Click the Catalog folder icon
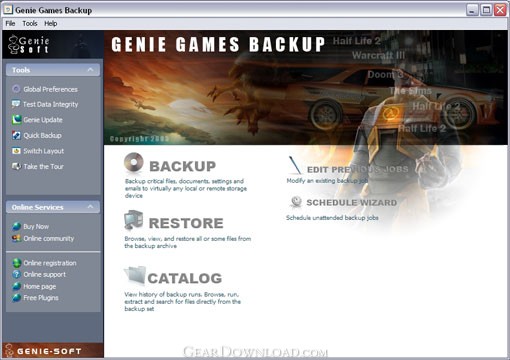This screenshot has height=360, width=510. pos(135,276)
